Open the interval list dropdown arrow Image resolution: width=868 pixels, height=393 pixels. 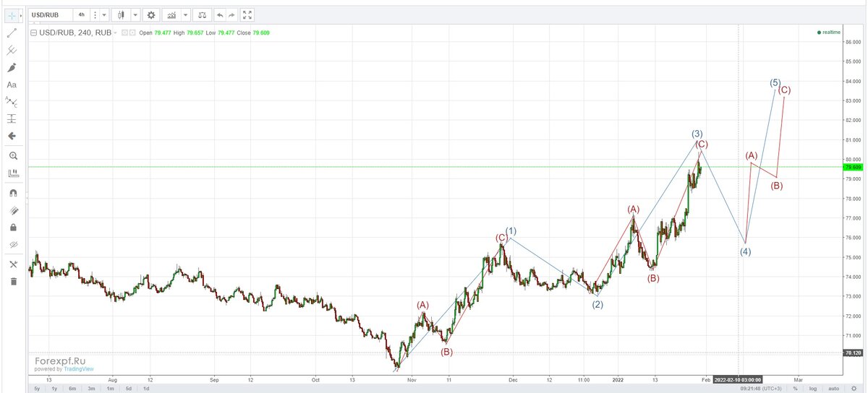coord(104,14)
